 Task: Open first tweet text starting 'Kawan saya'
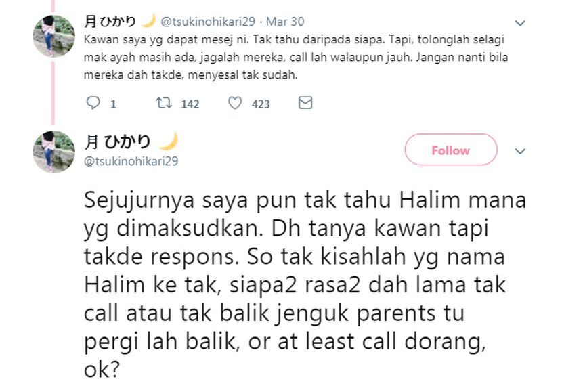point(296,58)
